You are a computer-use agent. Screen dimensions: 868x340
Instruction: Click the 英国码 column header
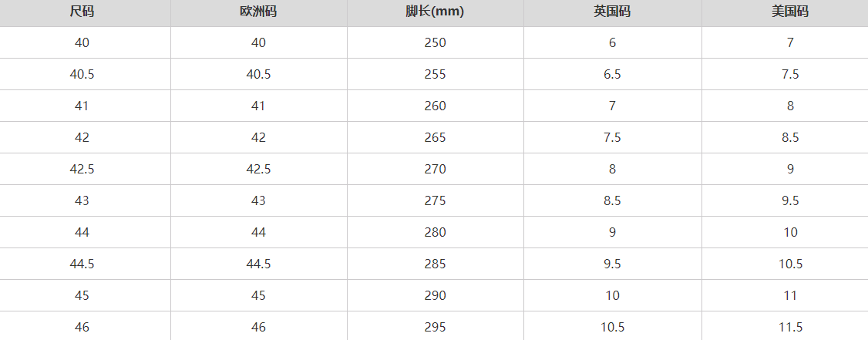(x=612, y=12)
